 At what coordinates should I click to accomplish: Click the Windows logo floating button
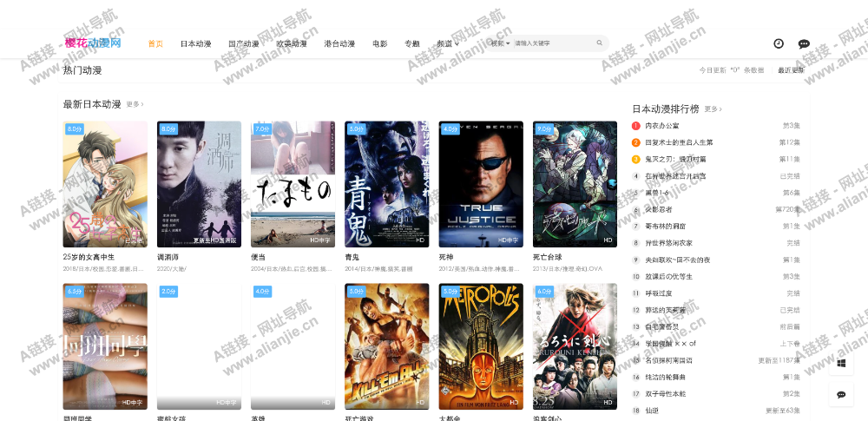click(x=840, y=363)
